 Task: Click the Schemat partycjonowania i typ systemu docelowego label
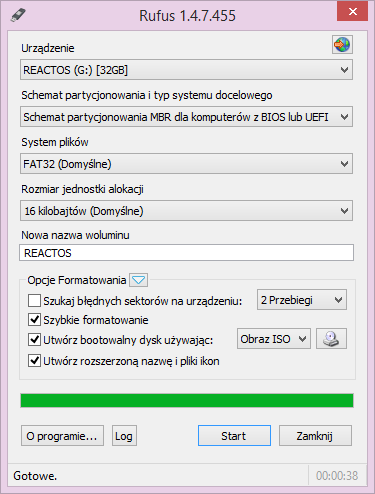[147, 95]
